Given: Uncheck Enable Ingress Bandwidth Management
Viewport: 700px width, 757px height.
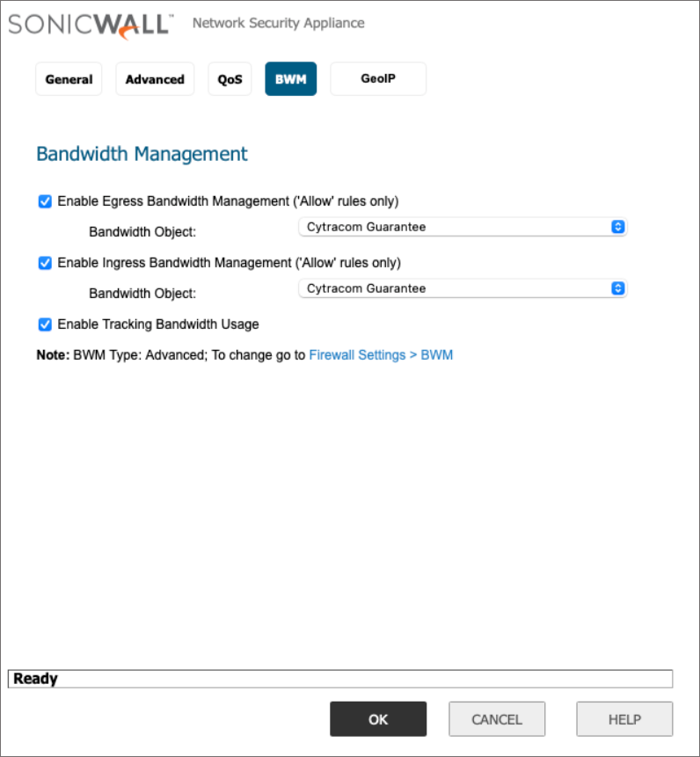Looking at the screenshot, I should point(45,263).
